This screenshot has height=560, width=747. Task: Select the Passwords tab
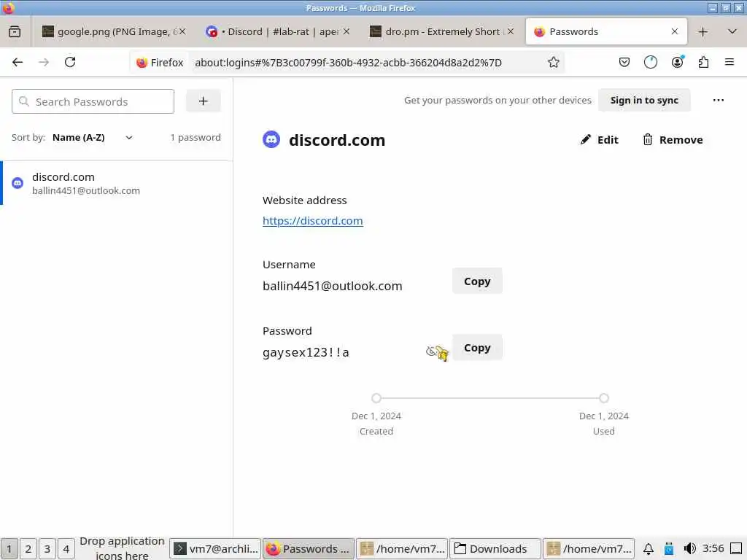tap(606, 32)
